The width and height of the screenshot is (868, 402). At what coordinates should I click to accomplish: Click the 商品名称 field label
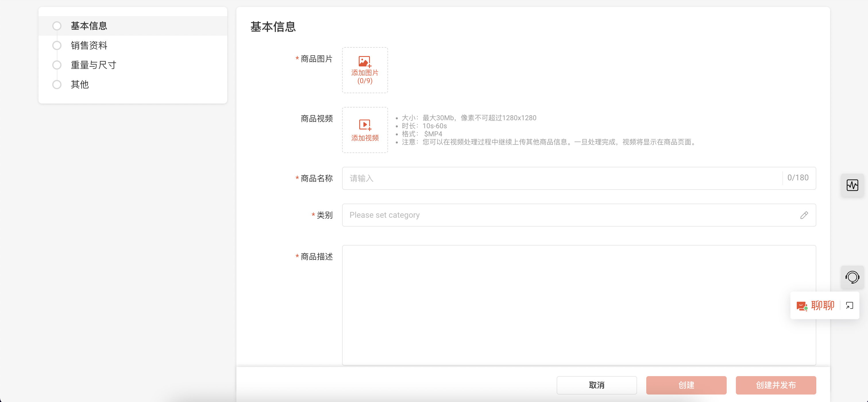tap(317, 178)
